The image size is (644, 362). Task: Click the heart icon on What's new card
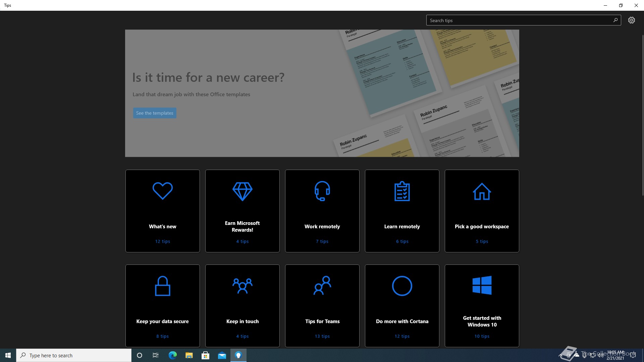(163, 191)
